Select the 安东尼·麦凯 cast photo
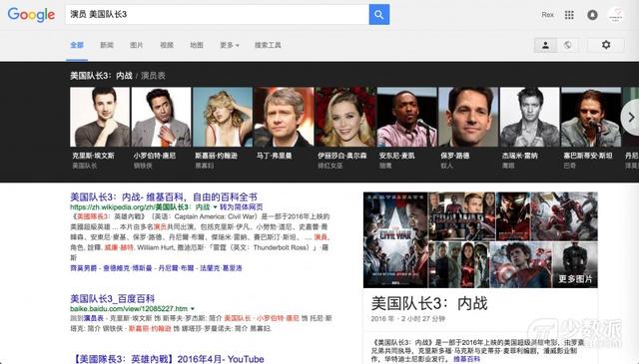This screenshot has height=364, width=639. pos(406,117)
